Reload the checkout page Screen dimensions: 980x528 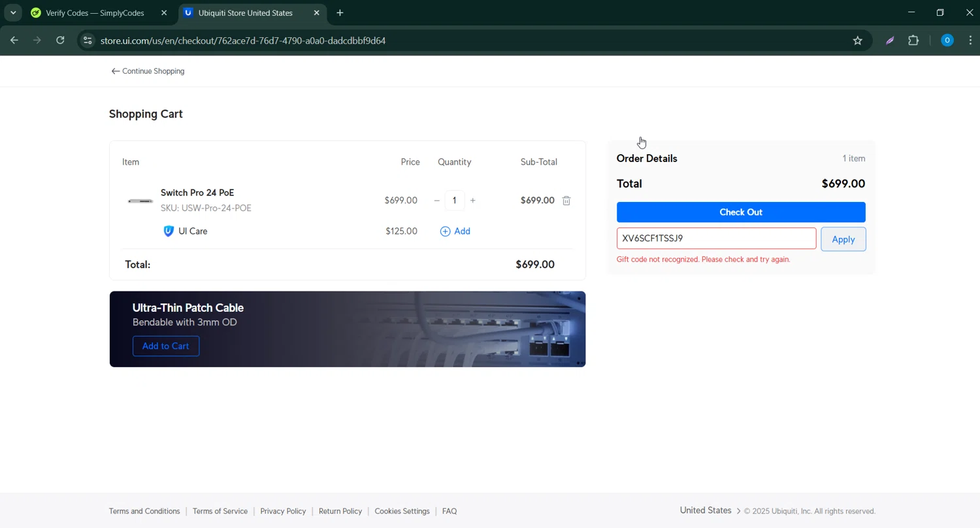(x=60, y=41)
